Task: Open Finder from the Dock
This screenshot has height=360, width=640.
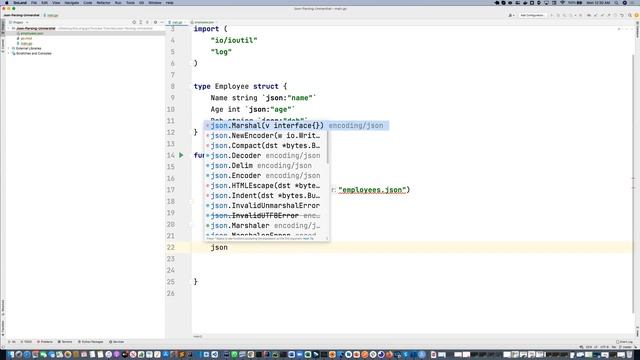Action: [11, 355]
